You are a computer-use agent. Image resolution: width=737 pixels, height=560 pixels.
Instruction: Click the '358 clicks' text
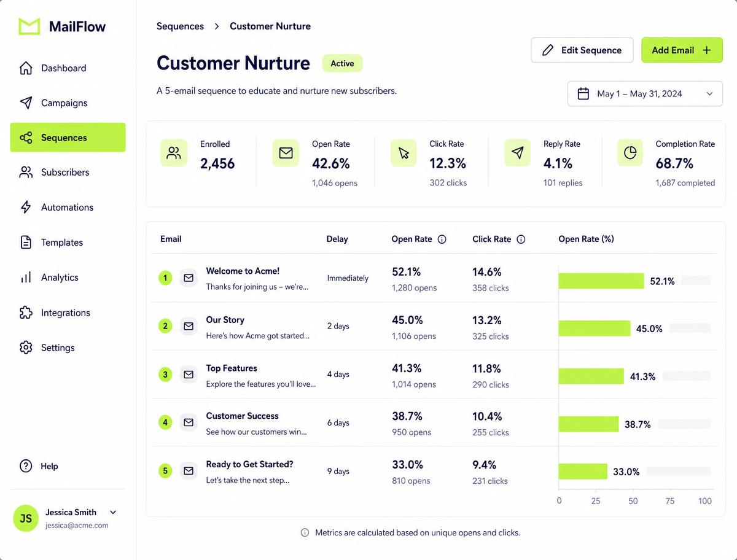[x=491, y=288]
